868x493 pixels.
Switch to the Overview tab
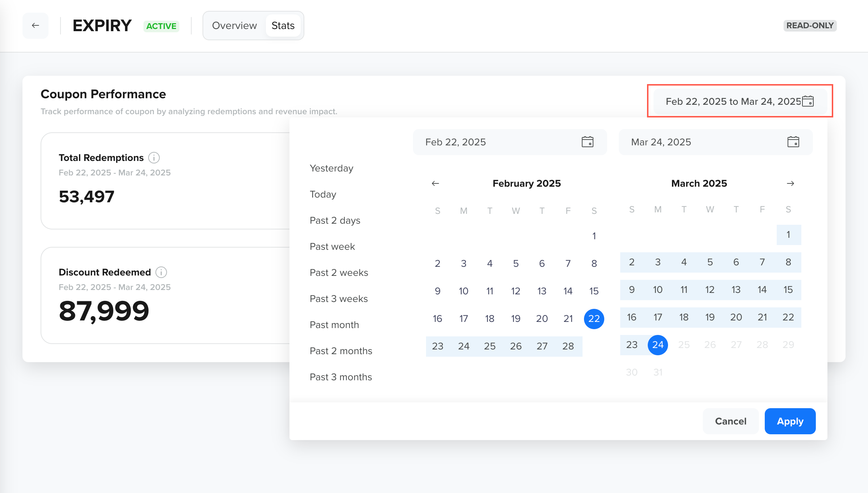234,26
